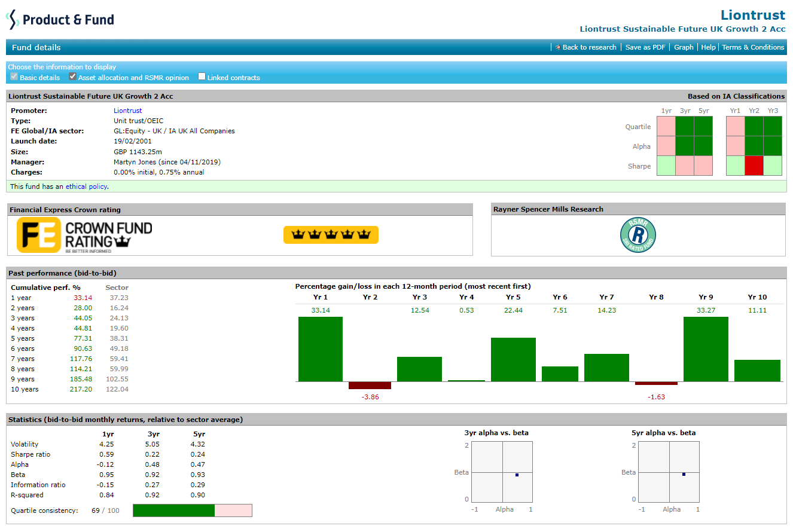Image resolution: width=793 pixels, height=532 pixels.
Task: Open the Graph link
Action: [684, 47]
